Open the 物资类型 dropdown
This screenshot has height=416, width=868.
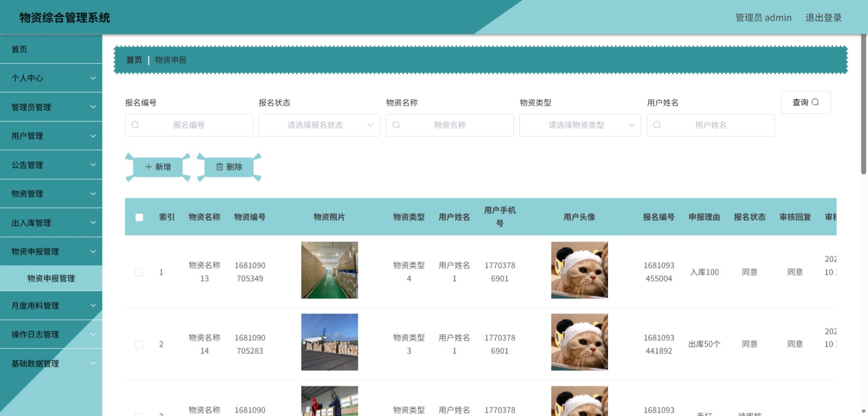pyautogui.click(x=580, y=125)
